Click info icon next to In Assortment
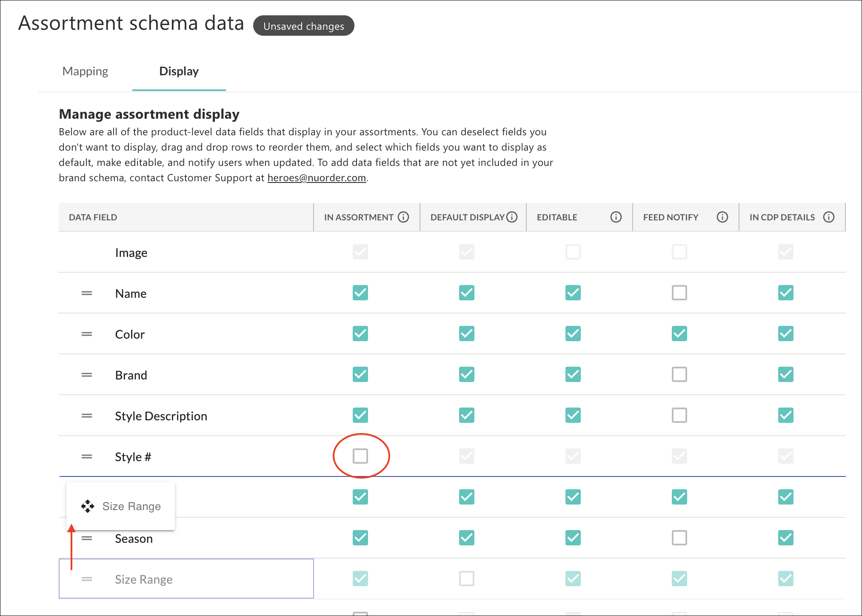The image size is (862, 616). tap(403, 217)
